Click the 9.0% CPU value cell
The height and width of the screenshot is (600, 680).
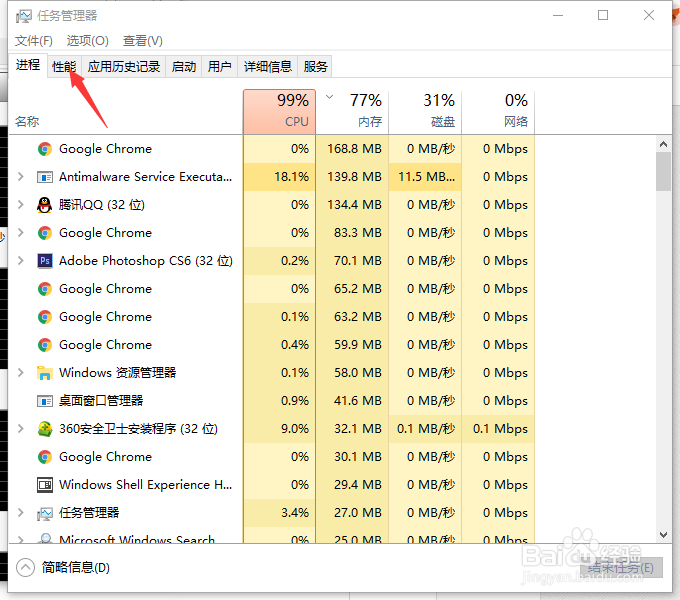tap(280, 429)
